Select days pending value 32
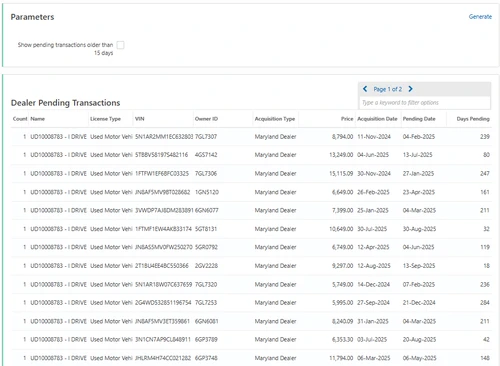Screen dimensions: 500x366 pyautogui.click(x=486, y=229)
